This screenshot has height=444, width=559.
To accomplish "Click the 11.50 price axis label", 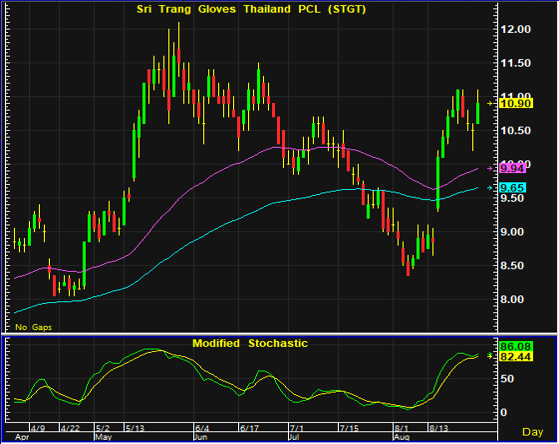I will point(516,63).
